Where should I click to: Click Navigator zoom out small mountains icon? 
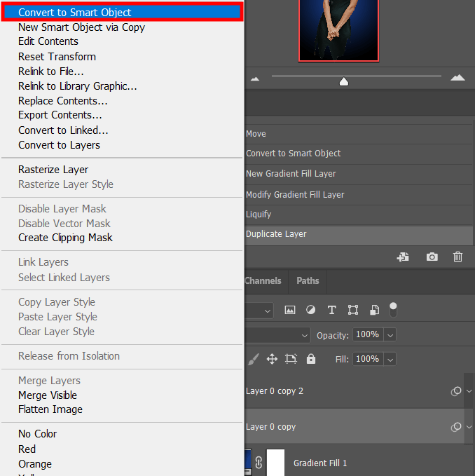(255, 79)
